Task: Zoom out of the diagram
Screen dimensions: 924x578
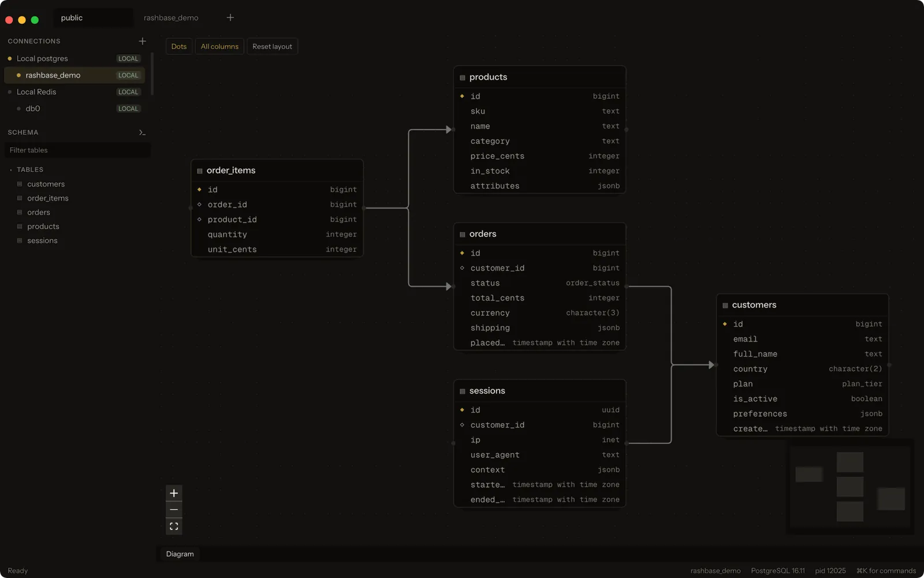Action: (174, 510)
